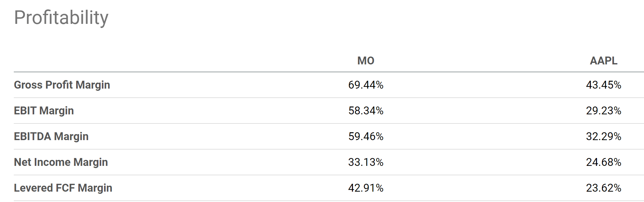This screenshot has width=644, height=202.
Task: Open the EBITDA Margin row label
Action: tap(51, 136)
